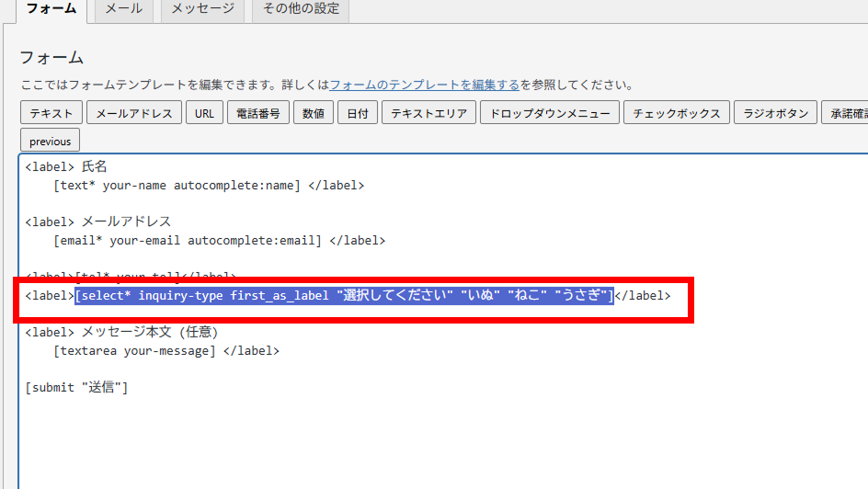
Task: Insert a テキスト form tag
Action: click(51, 114)
